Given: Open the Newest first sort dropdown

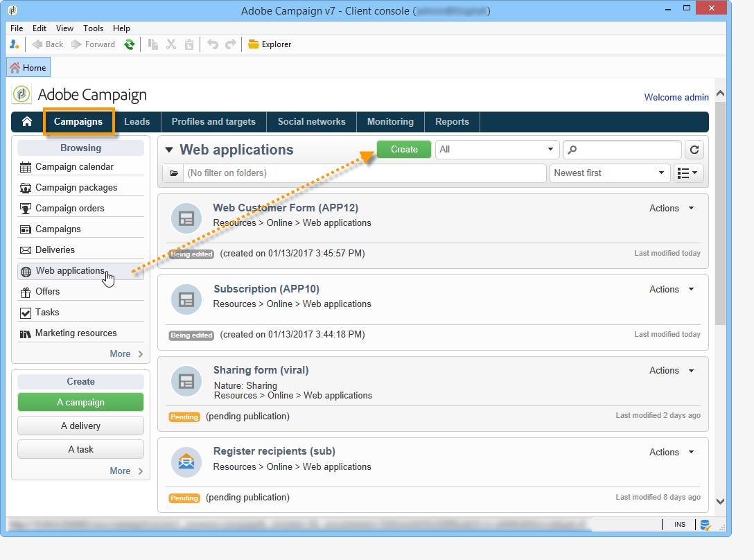Looking at the screenshot, I should pyautogui.click(x=610, y=173).
